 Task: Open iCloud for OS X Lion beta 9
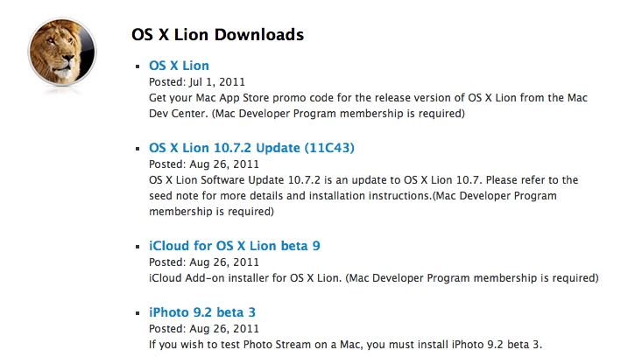pos(234,246)
